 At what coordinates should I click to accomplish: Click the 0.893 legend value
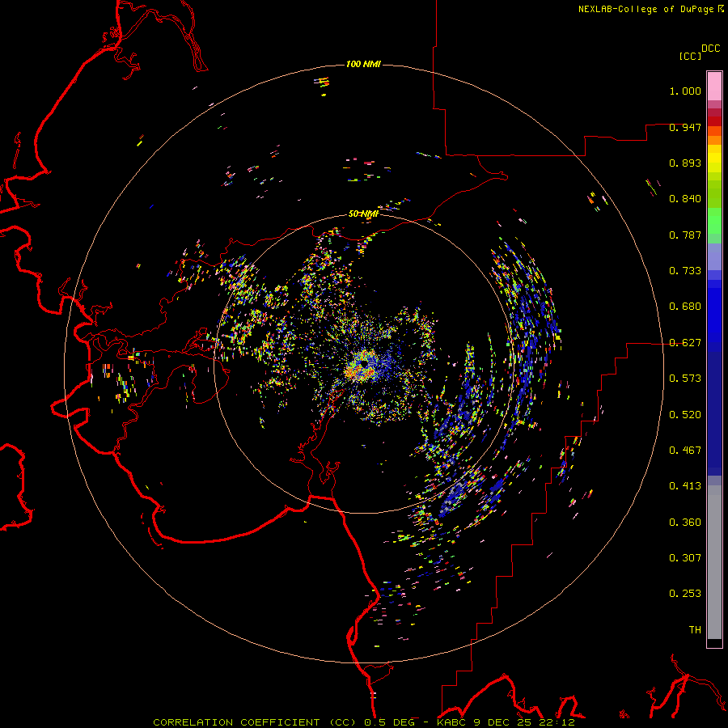coord(685,163)
